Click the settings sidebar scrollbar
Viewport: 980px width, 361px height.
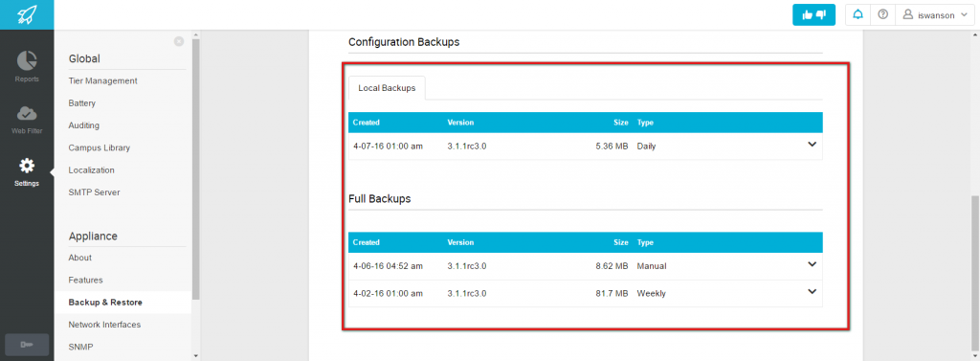[x=196, y=169]
